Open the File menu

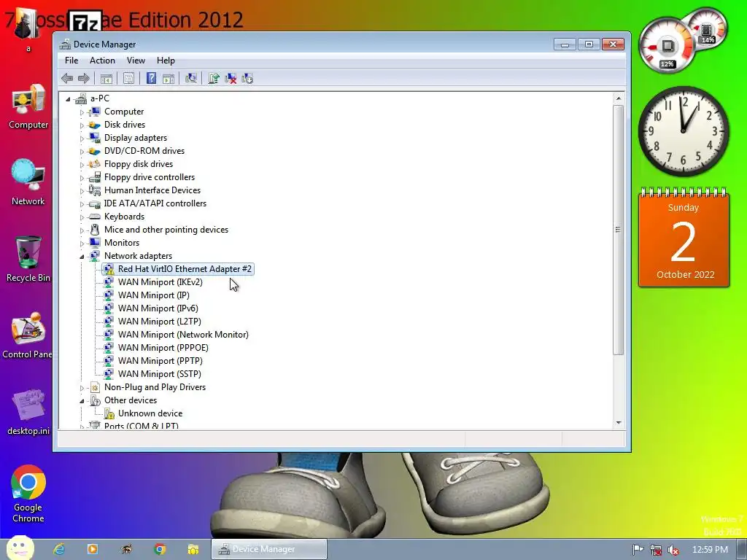click(x=71, y=61)
